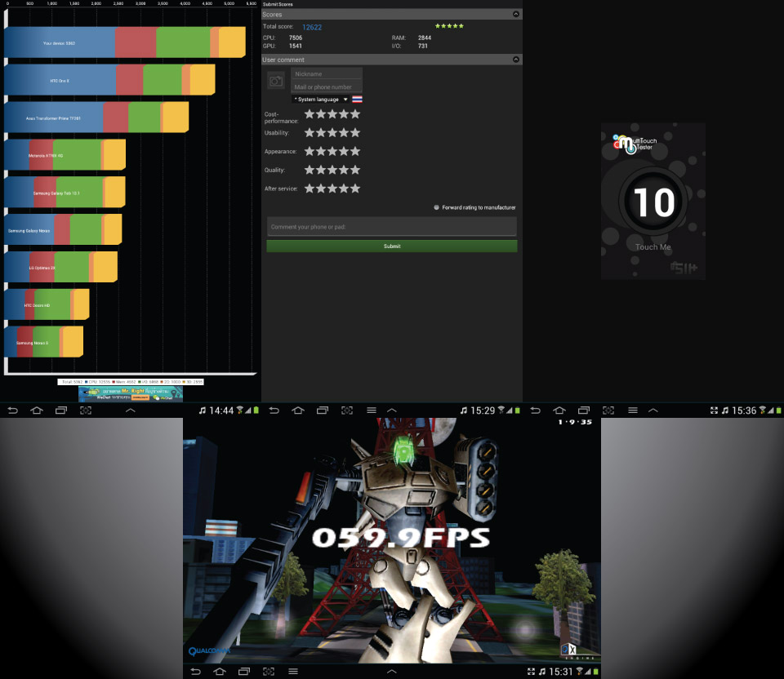
Task: Tap the Thailand flag icon beside the language selector
Action: coord(357,100)
